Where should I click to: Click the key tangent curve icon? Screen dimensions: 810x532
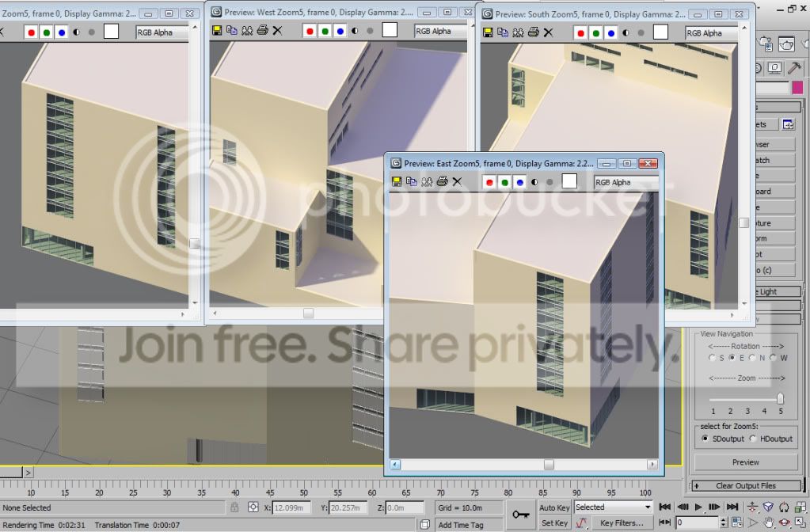[x=582, y=522]
